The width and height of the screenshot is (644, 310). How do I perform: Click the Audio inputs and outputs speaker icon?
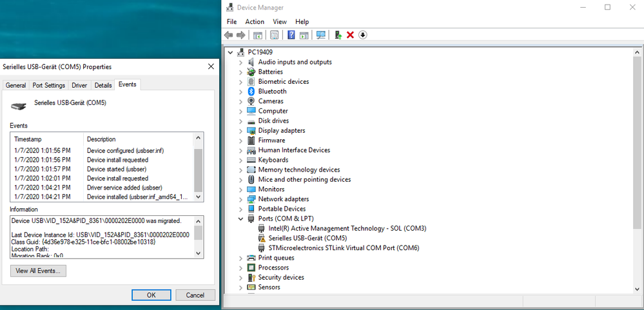(x=251, y=62)
